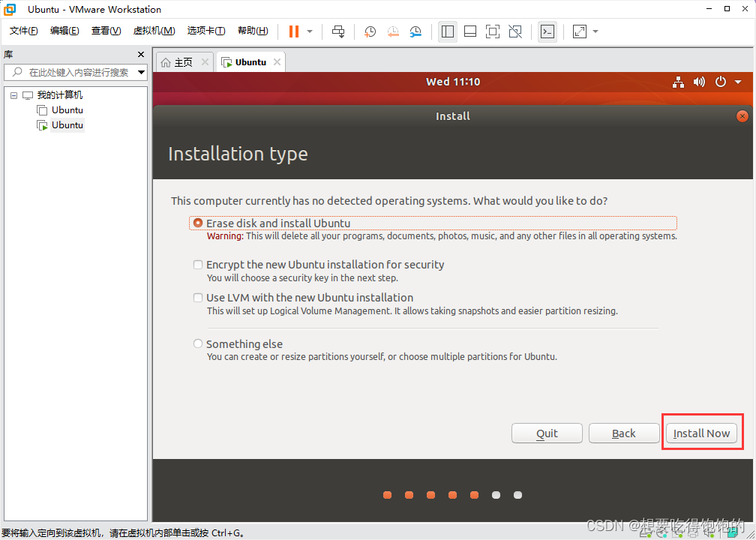
Task: Open the 编辑(E) menu
Action: pos(64,31)
